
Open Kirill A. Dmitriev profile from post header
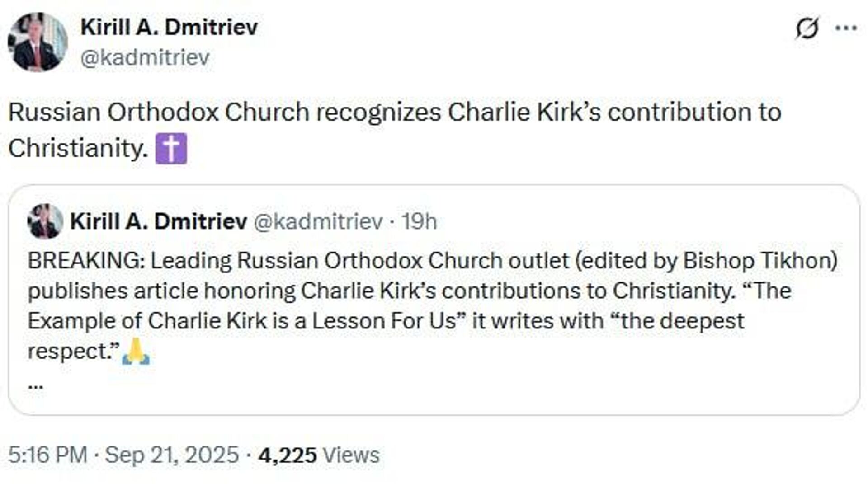[x=169, y=27]
